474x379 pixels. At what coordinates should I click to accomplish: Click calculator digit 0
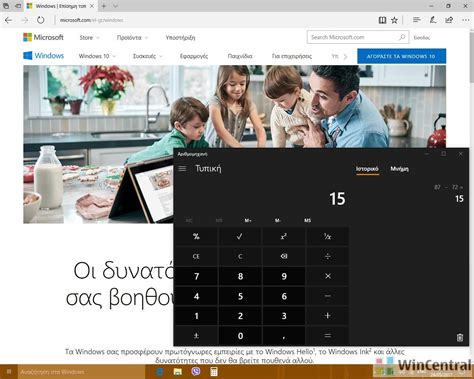coord(240,336)
